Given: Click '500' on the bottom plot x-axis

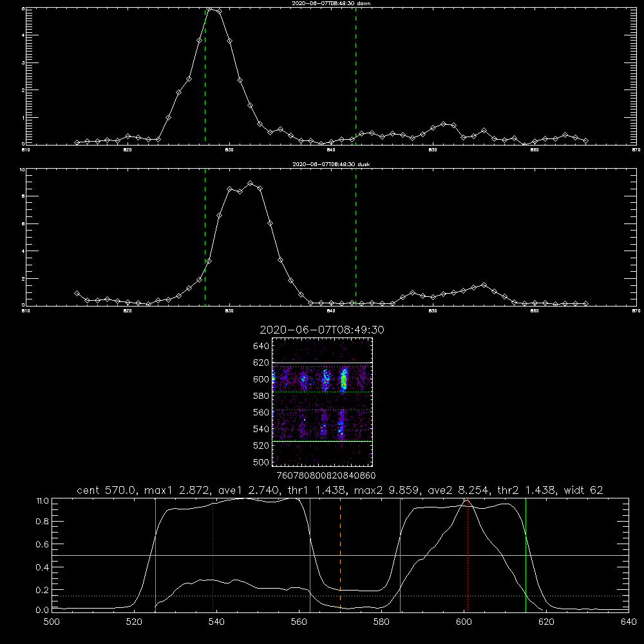Looking at the screenshot, I should [52, 622].
